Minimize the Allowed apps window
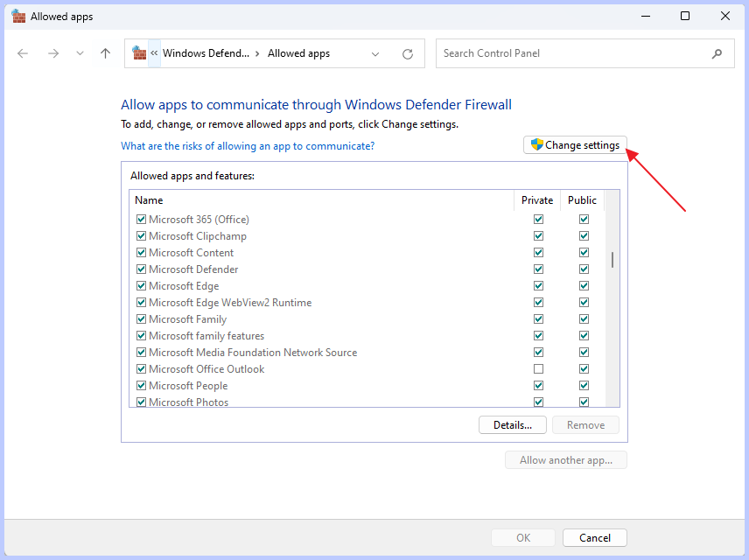Image resolution: width=749 pixels, height=560 pixels. 646,17
